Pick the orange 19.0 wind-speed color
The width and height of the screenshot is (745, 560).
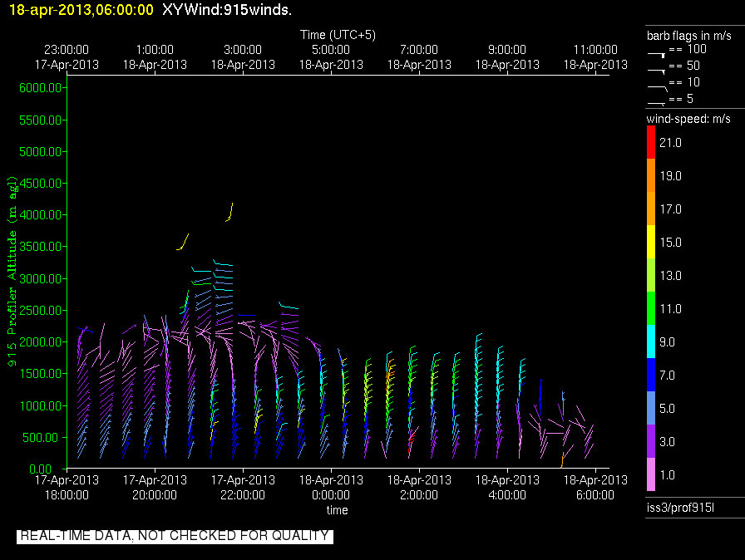point(651,176)
